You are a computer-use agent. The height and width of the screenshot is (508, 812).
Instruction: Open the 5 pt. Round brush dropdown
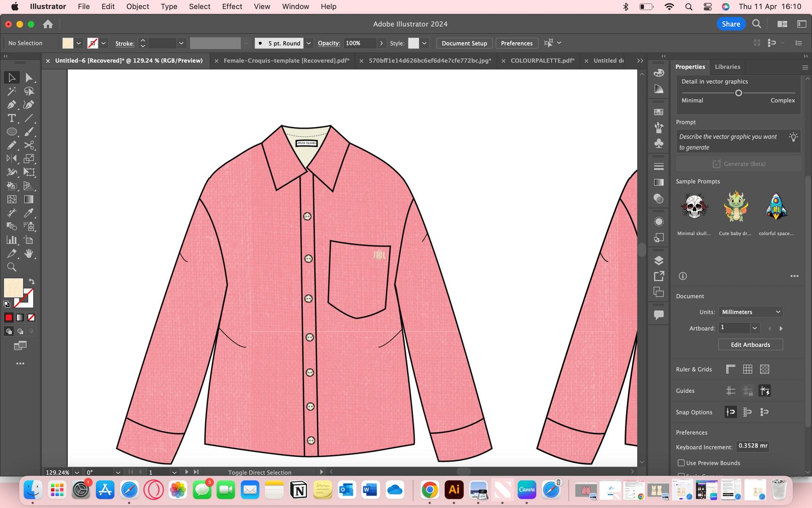click(309, 43)
